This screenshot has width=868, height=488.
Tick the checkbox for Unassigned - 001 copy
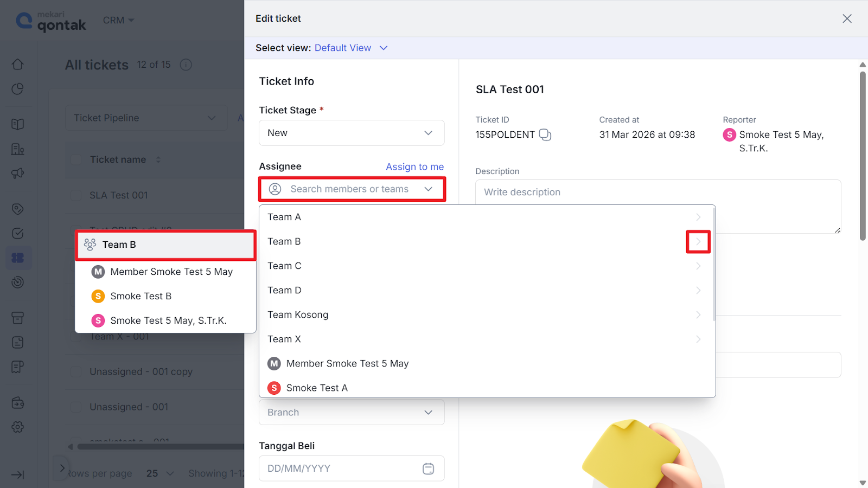pyautogui.click(x=76, y=371)
